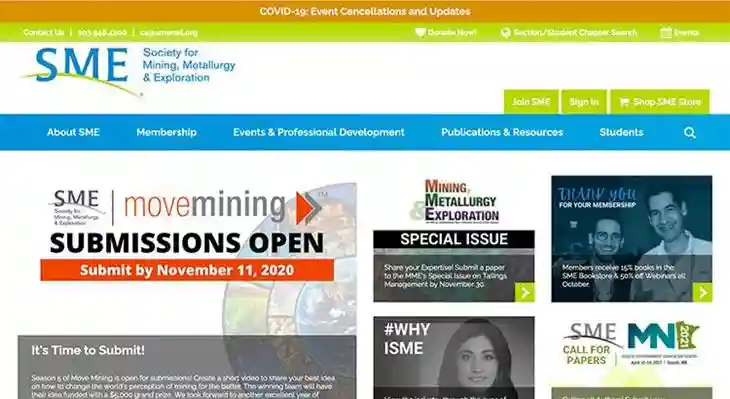Open the Mining, Metallurgy & Exploration Special Issue card
730x399 pixels.
click(x=454, y=239)
